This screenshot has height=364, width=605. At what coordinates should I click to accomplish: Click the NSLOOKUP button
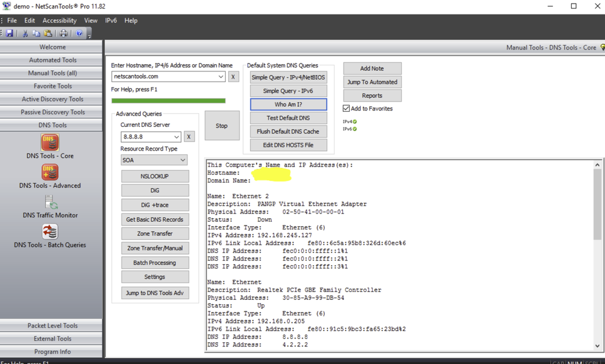click(155, 176)
